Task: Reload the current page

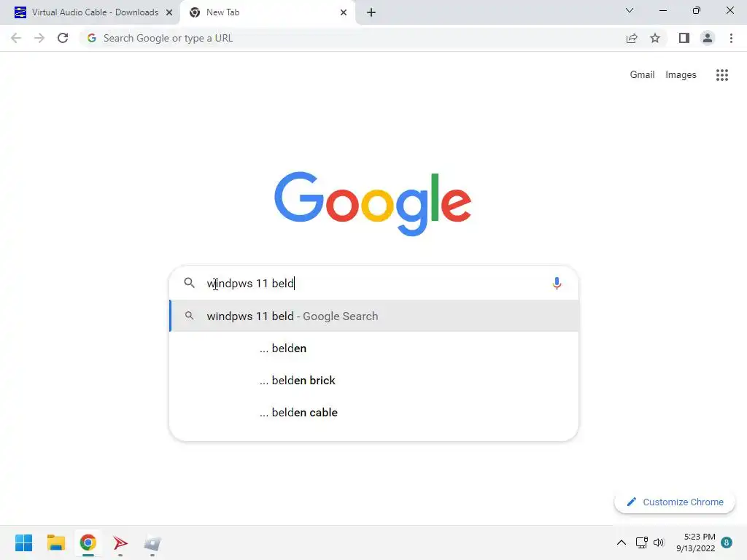Action: coord(63,38)
